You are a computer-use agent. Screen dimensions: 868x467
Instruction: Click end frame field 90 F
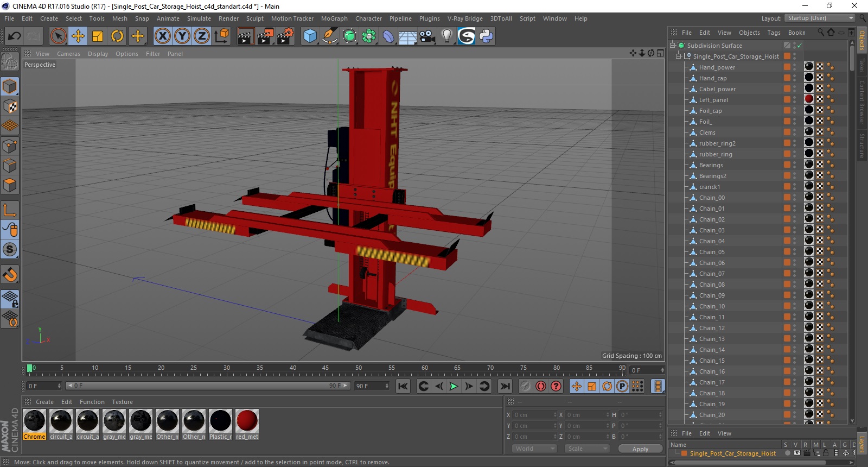point(372,386)
